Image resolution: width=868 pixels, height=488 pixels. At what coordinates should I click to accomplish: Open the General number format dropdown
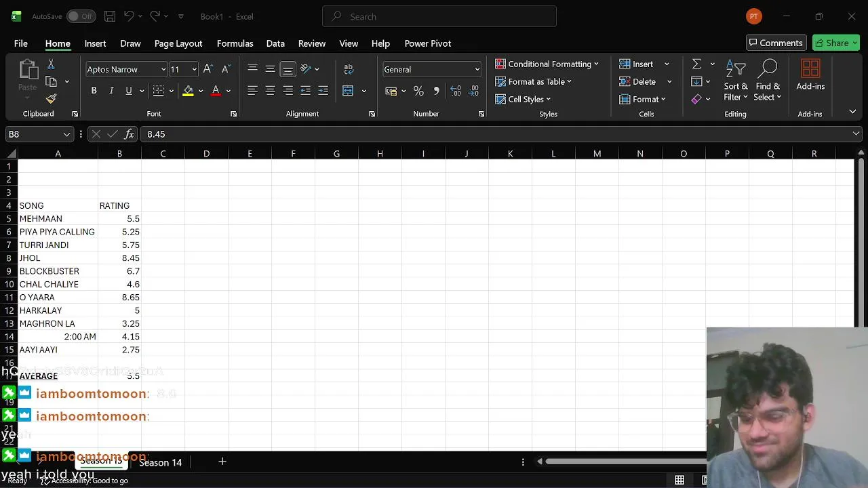[477, 69]
